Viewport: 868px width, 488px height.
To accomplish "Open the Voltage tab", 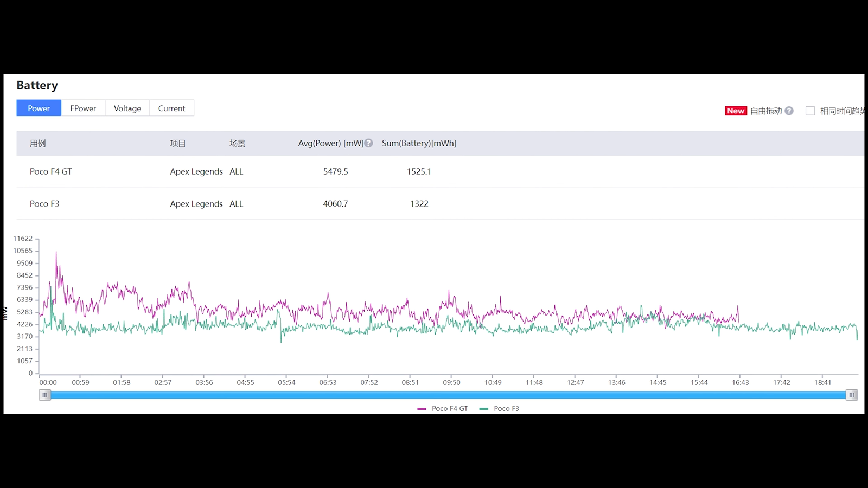I will point(127,108).
